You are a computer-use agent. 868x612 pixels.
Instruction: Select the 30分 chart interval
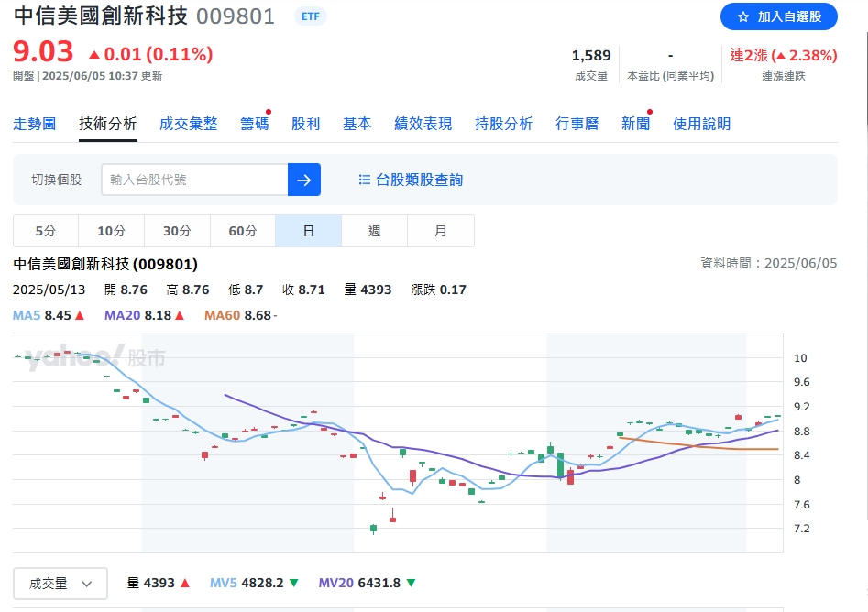click(177, 231)
